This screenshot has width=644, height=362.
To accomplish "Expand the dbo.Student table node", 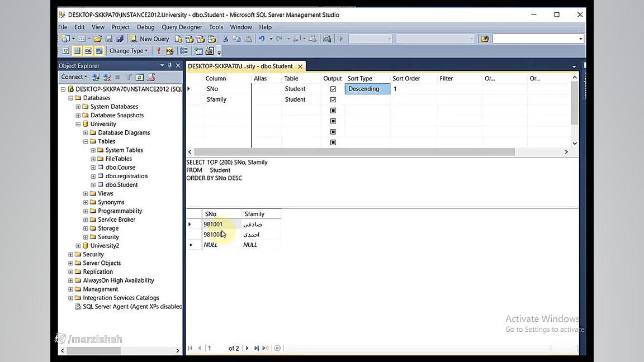I will [93, 185].
